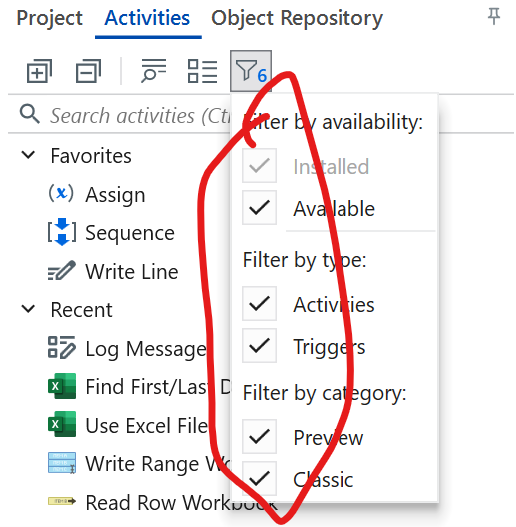Switch to the Project tab
Image resolution: width=516 pixels, height=527 pixels.
(49, 18)
